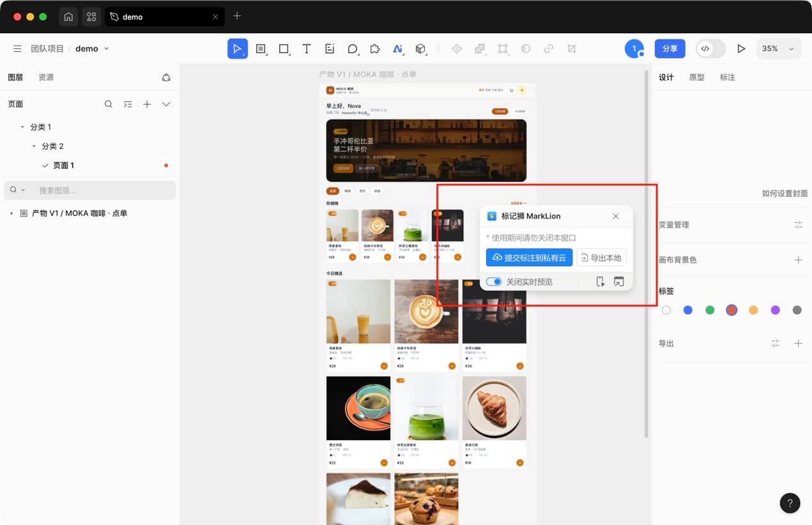Open export settings sliders icon beside 导出
The width and height of the screenshot is (812, 525).
[776, 344]
